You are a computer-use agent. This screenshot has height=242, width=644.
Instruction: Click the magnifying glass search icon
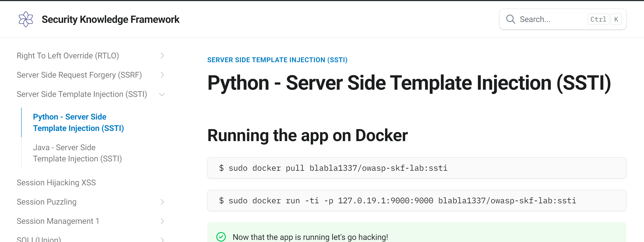pos(510,19)
